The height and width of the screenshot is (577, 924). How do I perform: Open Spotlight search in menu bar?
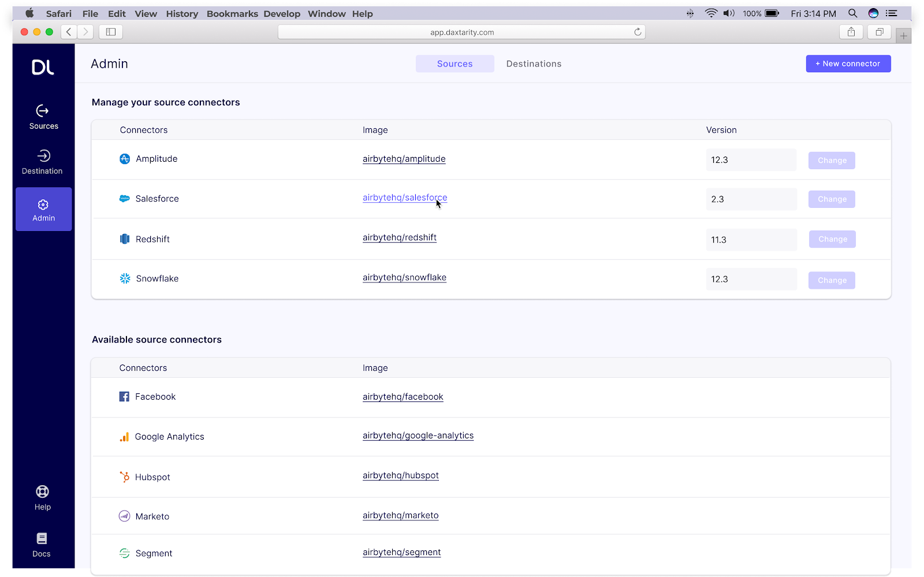(852, 13)
